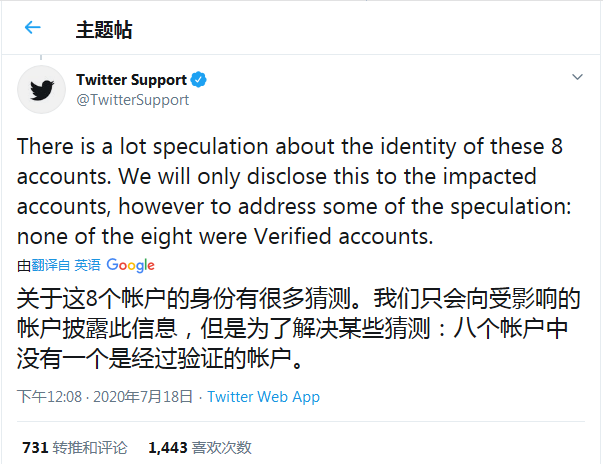The height and width of the screenshot is (464, 603).
Task: Click the number 1,443 likes count
Action: [166, 447]
